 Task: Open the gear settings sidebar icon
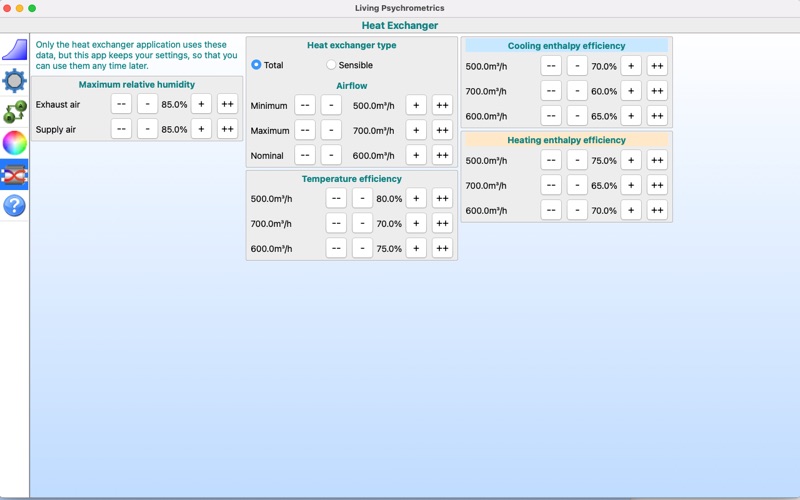14,81
